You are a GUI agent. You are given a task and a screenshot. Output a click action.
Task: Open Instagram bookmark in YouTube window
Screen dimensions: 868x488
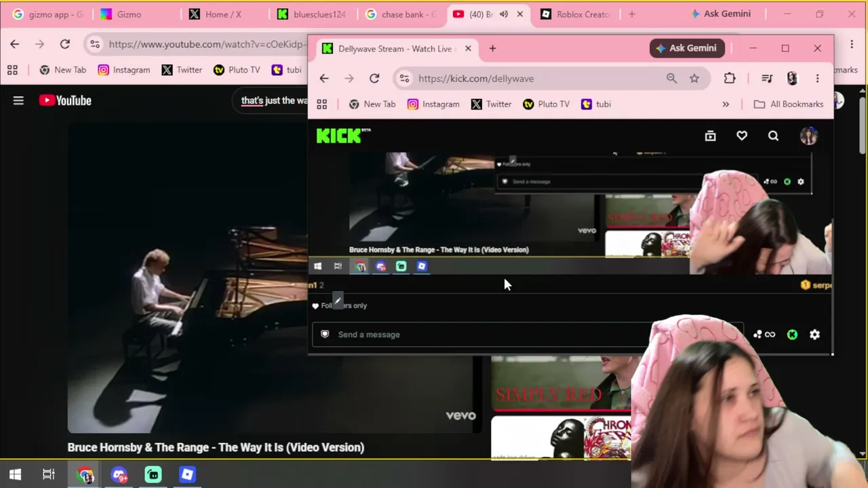point(124,70)
